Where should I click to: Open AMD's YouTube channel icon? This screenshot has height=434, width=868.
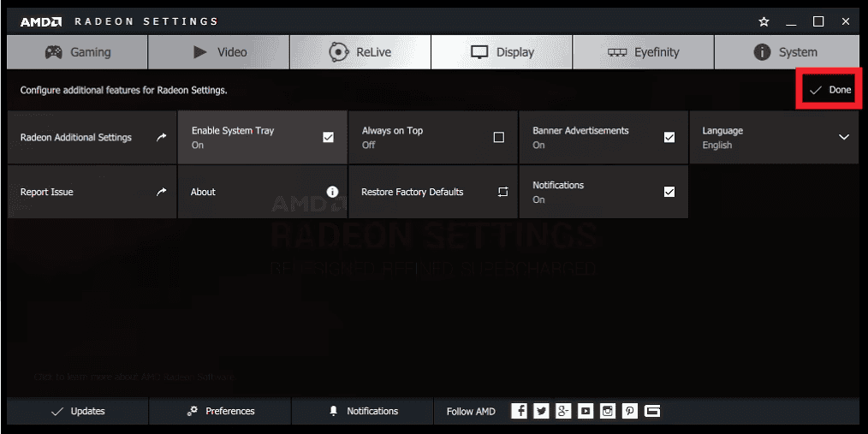pyautogui.click(x=586, y=411)
